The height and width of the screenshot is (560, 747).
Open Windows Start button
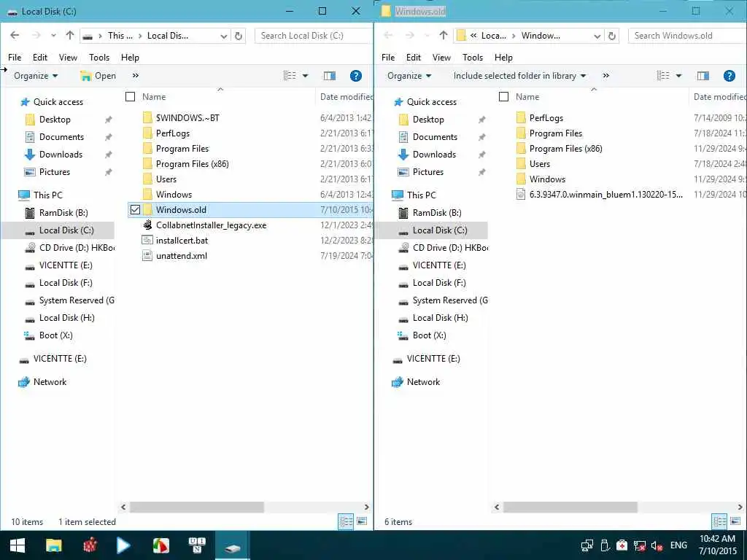[18, 545]
